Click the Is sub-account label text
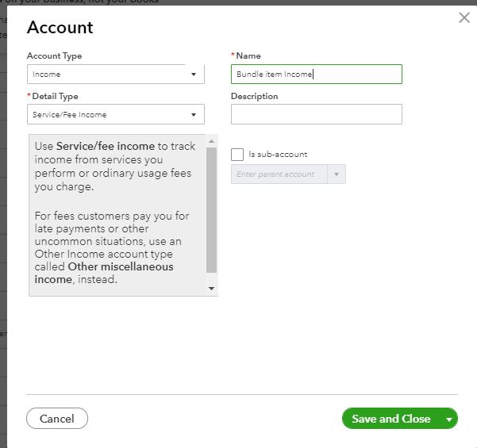Viewport: 477px width, 448px height. click(278, 155)
